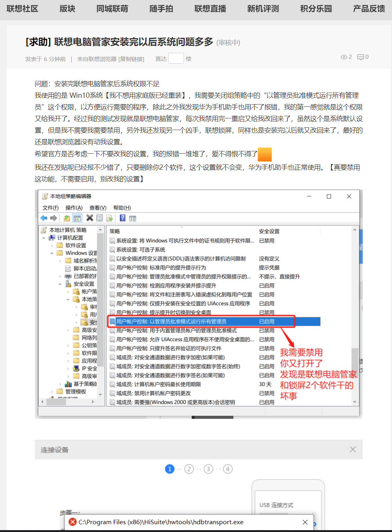Image resolution: width=392 pixels, height=532 pixels.
Task: Select policy 以管理员批准模式运行所有管理员
Action: point(214,321)
